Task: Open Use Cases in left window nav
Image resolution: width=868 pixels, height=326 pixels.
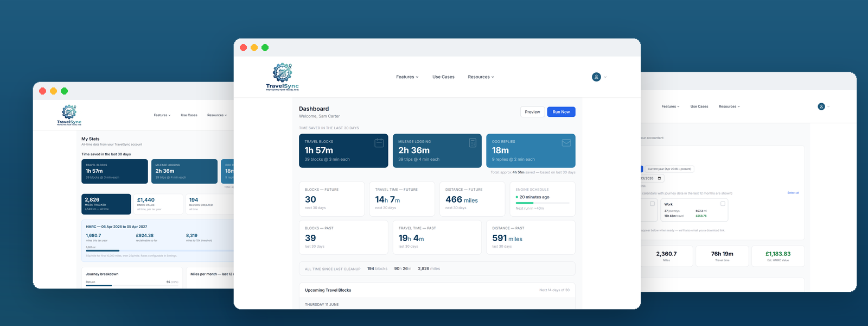Action: tap(189, 115)
